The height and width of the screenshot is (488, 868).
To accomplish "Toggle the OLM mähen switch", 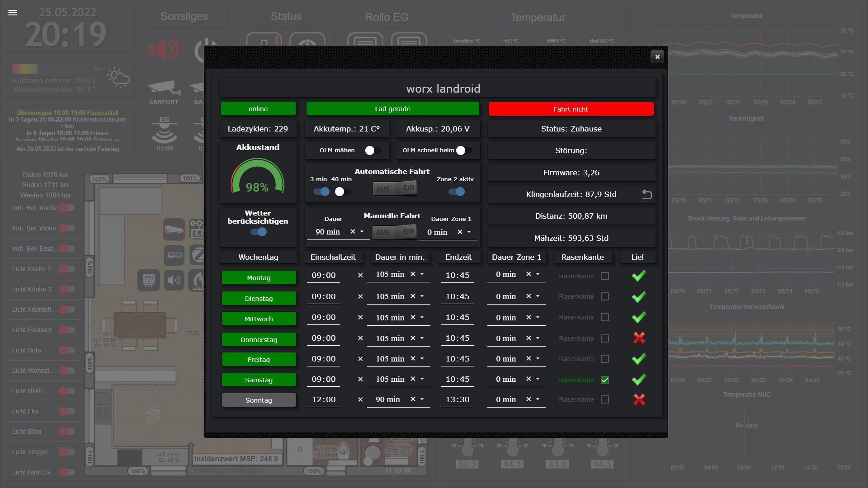I will (x=373, y=150).
